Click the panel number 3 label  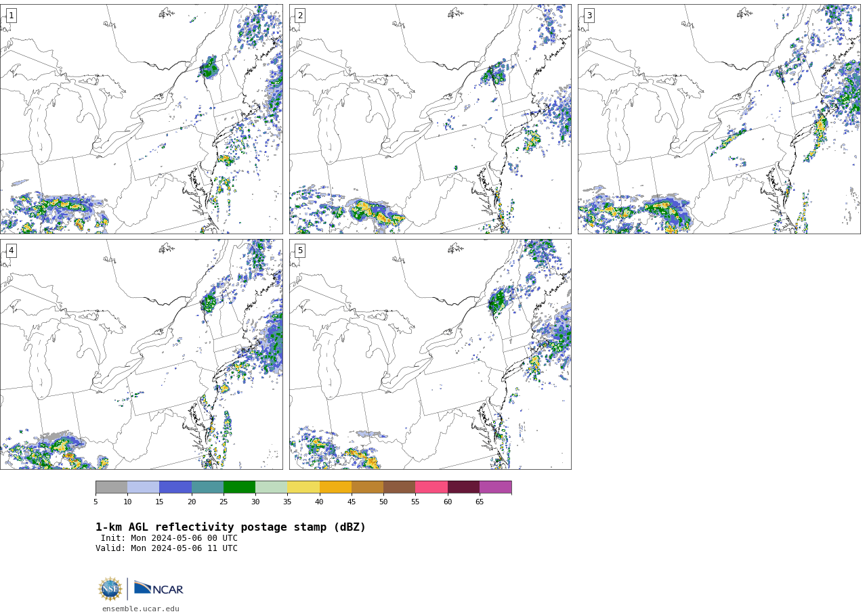(589, 16)
